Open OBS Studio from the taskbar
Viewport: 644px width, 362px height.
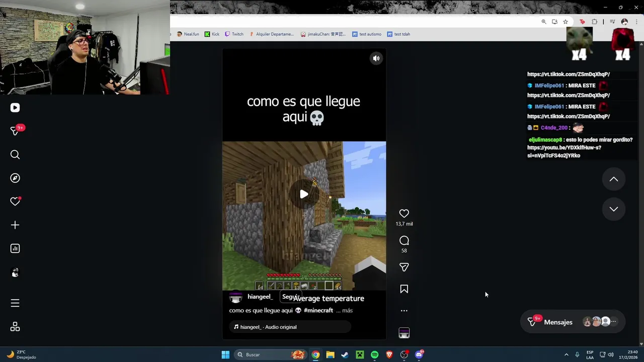[x=404, y=355]
